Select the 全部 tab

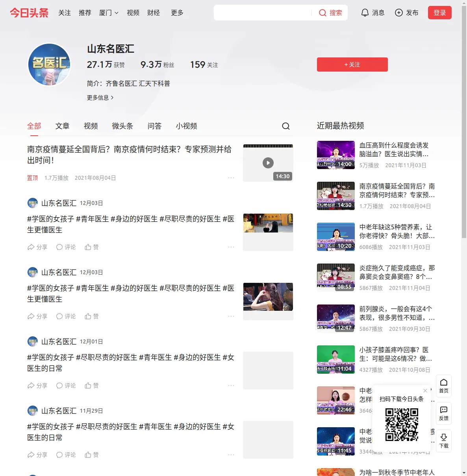point(34,126)
